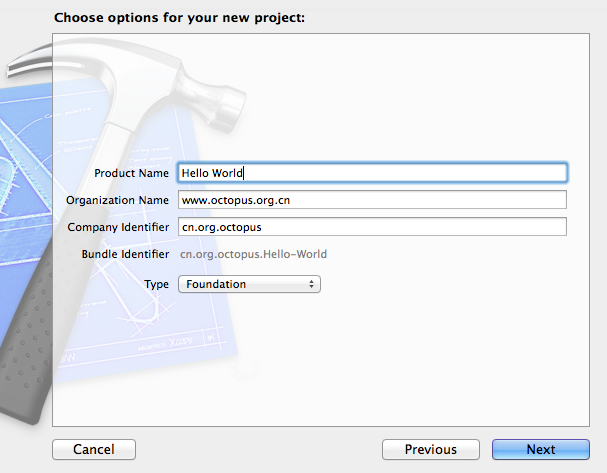
Task: Click the Company Identifier field cn.org.octopus
Action: pos(372,227)
